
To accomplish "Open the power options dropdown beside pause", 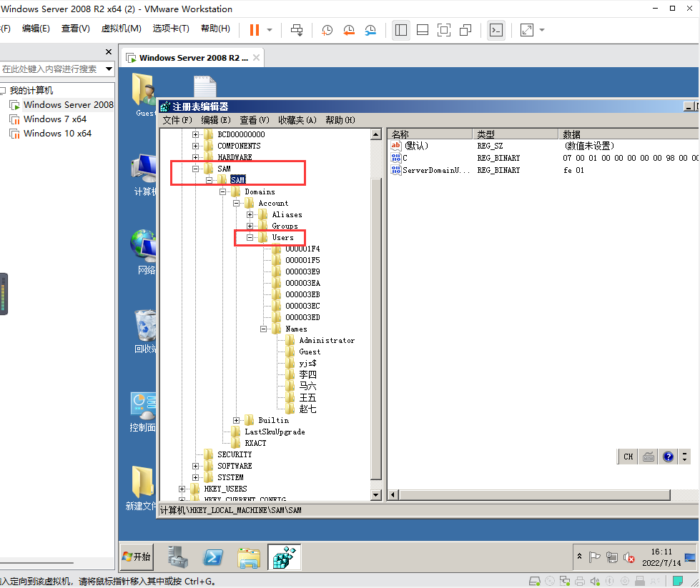I will (270, 30).
